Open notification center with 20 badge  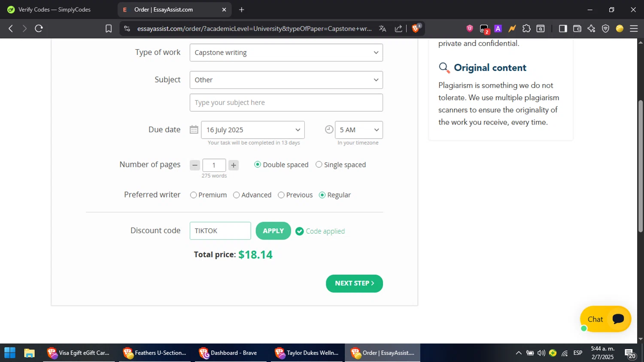(630, 354)
